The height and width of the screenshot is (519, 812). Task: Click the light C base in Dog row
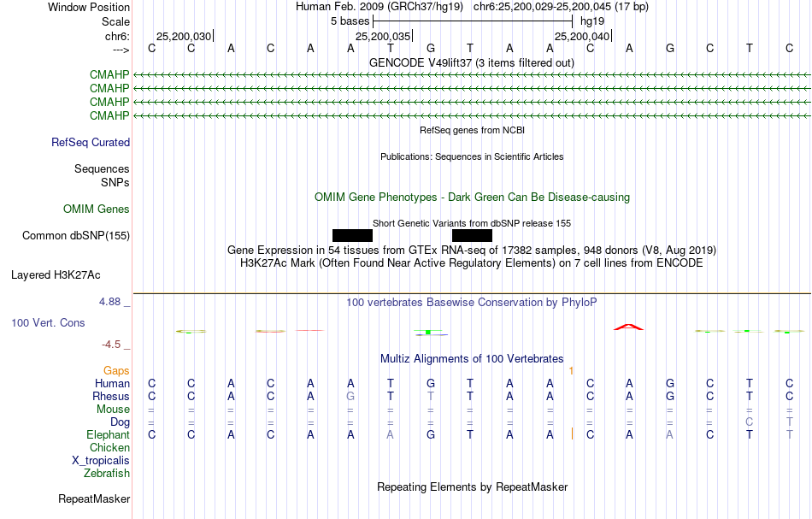click(x=749, y=422)
